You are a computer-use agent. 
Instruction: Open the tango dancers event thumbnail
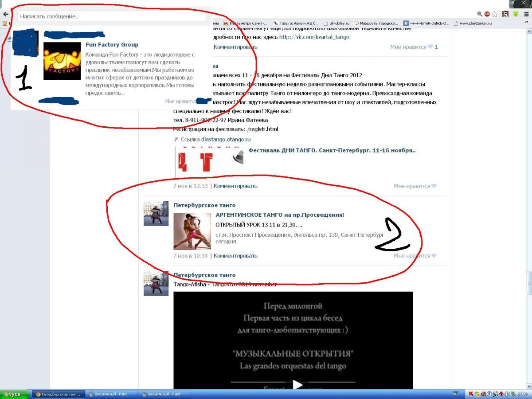click(x=192, y=231)
